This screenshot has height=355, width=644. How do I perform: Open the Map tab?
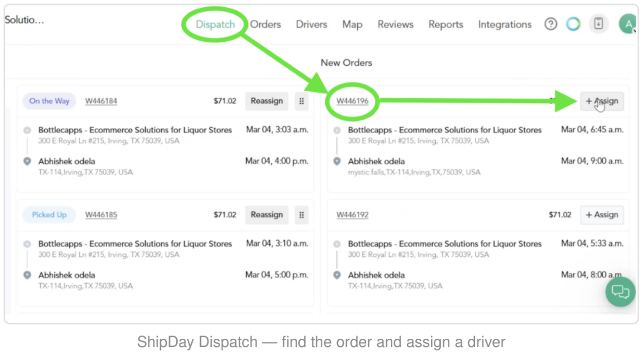point(352,24)
